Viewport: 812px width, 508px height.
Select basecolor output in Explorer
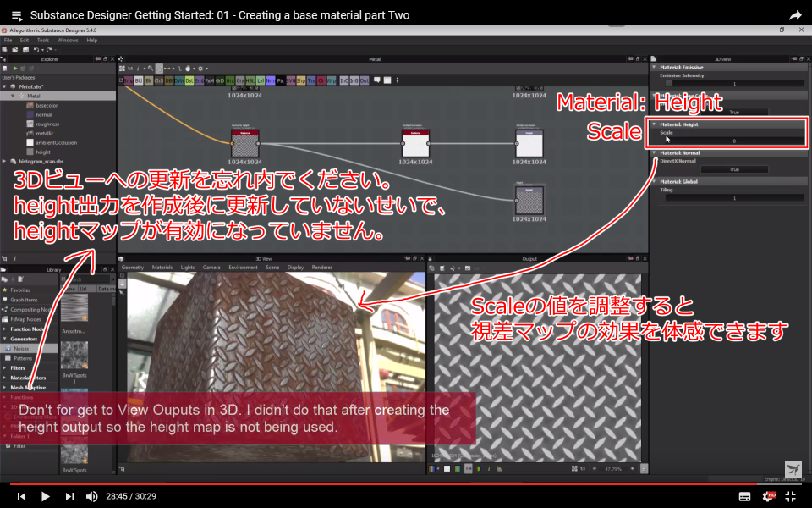tap(47, 105)
